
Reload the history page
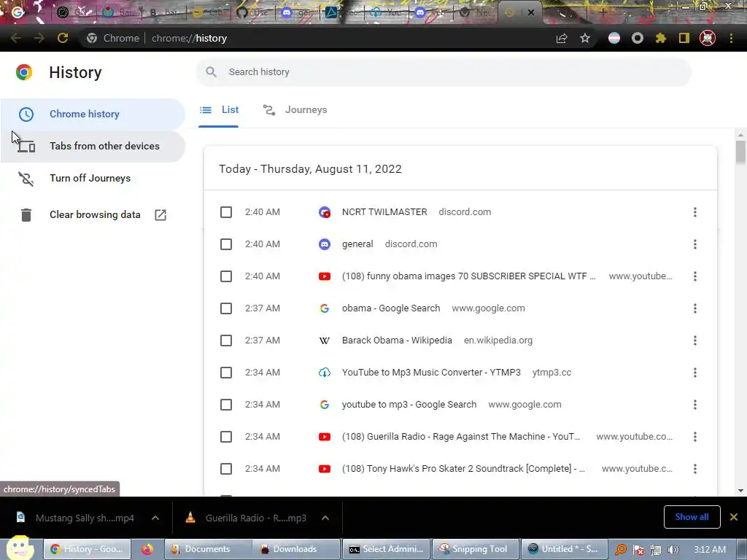[x=63, y=38]
